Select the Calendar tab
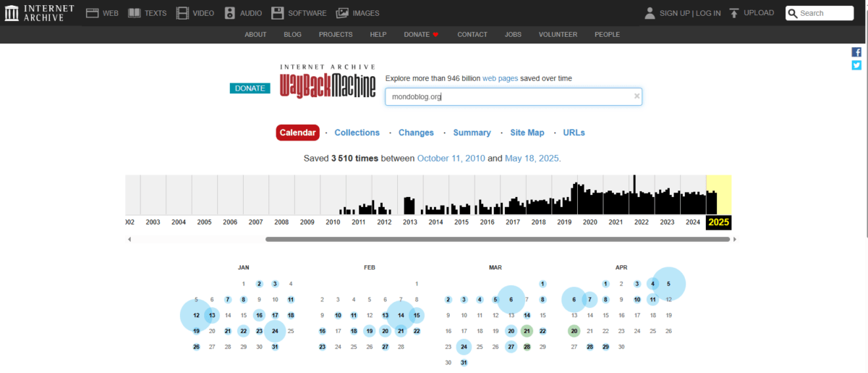868x373 pixels. point(297,133)
